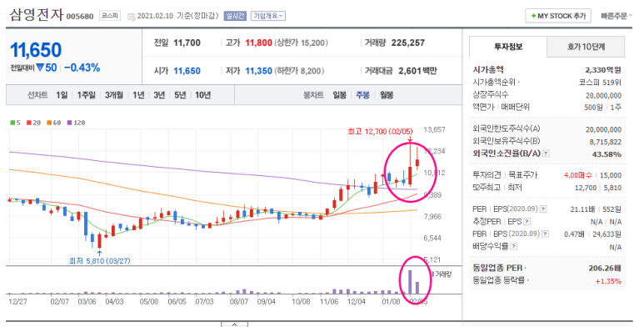Image resolution: width=644 pixels, height=327 pixels.
Task: Click the calendar icon beside 2021.02.10
Action: 131,17
